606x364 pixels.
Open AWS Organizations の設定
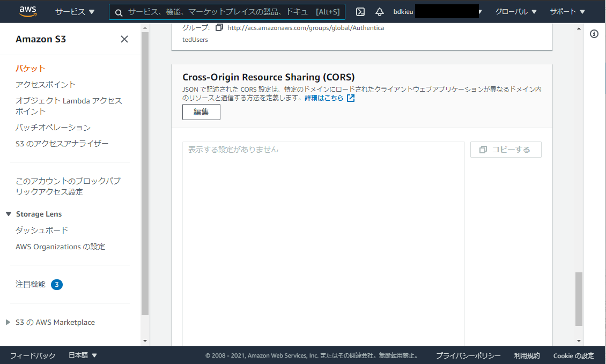tap(60, 247)
